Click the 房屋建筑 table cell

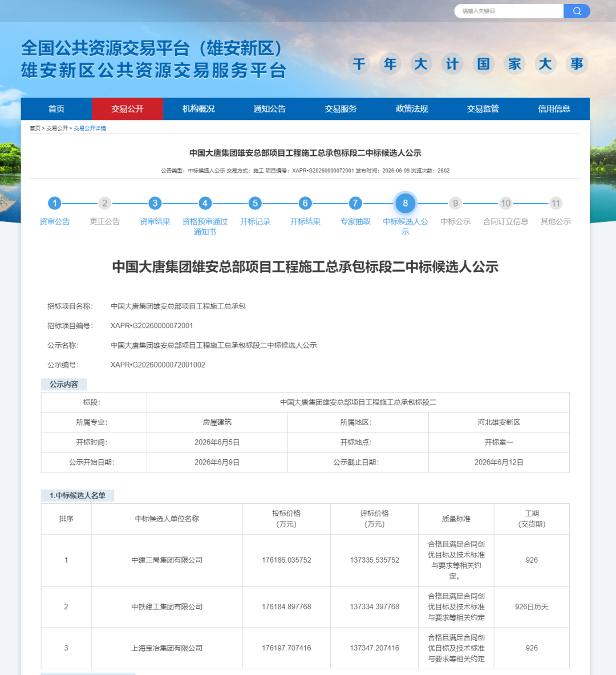217,422
